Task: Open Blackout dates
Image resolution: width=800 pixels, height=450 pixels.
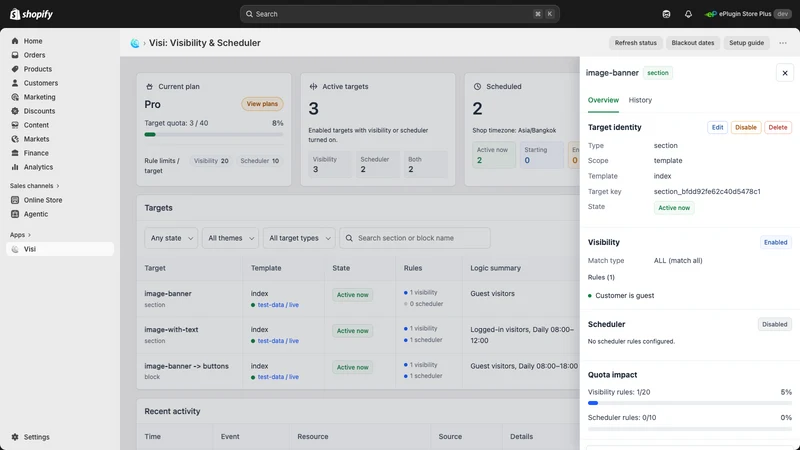Action: [692, 43]
